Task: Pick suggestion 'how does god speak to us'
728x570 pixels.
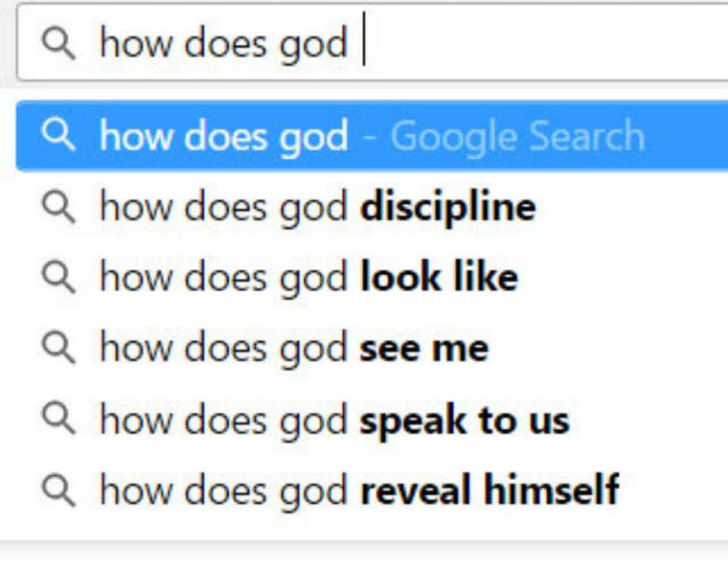Action: tap(372, 419)
